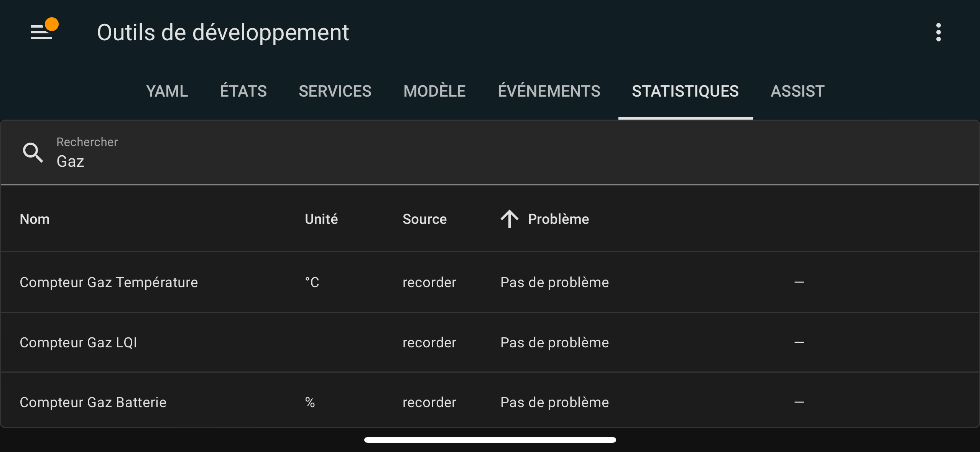Open the SERVICES tab
The height and width of the screenshot is (452, 980).
click(335, 91)
